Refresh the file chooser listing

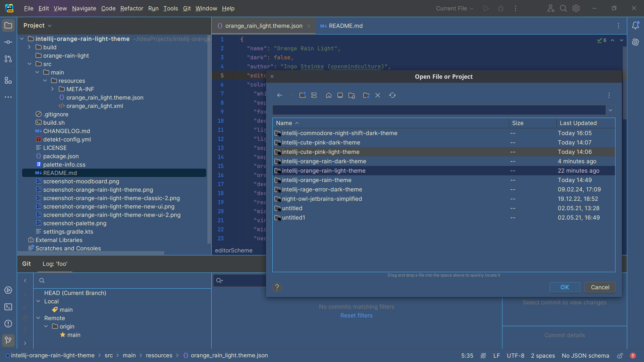pyautogui.click(x=392, y=96)
